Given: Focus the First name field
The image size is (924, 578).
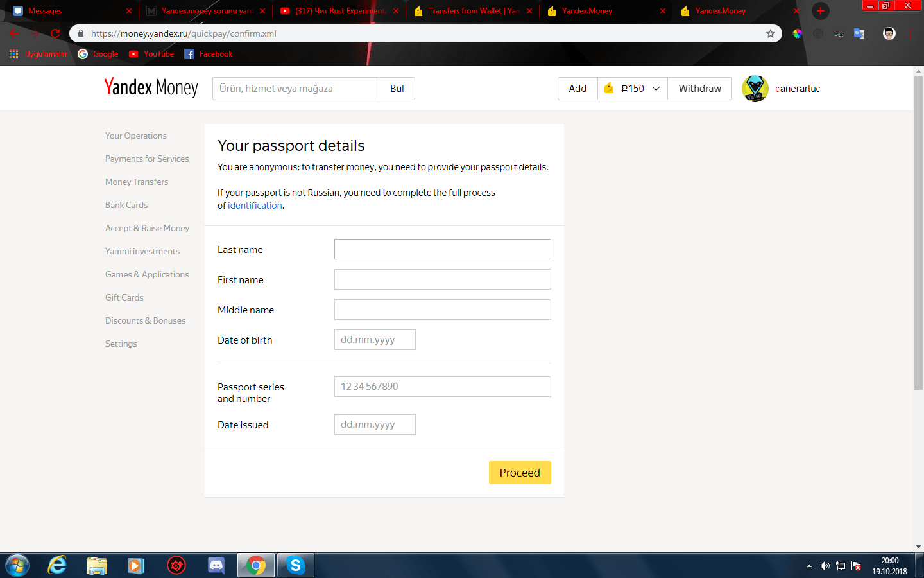Looking at the screenshot, I should [x=443, y=279].
